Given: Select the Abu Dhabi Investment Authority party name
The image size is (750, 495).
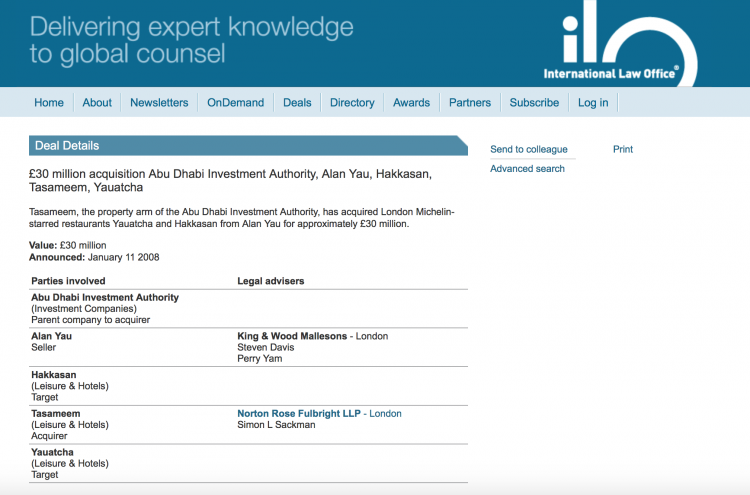Looking at the screenshot, I should click(105, 297).
